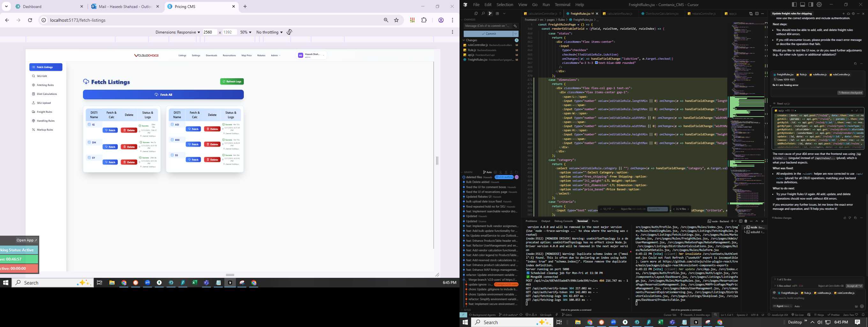Open the Search view icon in Cursor
The height and width of the screenshot is (327, 868).
pyautogui.click(x=483, y=13)
